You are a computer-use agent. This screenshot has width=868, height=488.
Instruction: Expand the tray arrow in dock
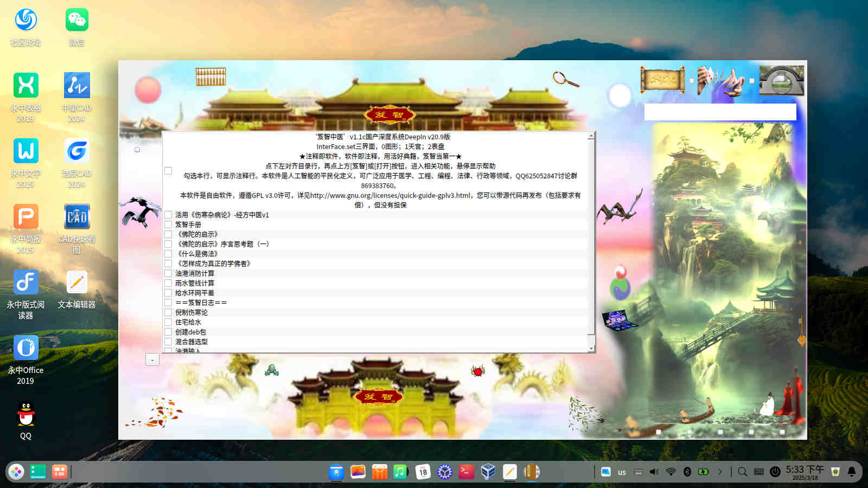coord(720,472)
